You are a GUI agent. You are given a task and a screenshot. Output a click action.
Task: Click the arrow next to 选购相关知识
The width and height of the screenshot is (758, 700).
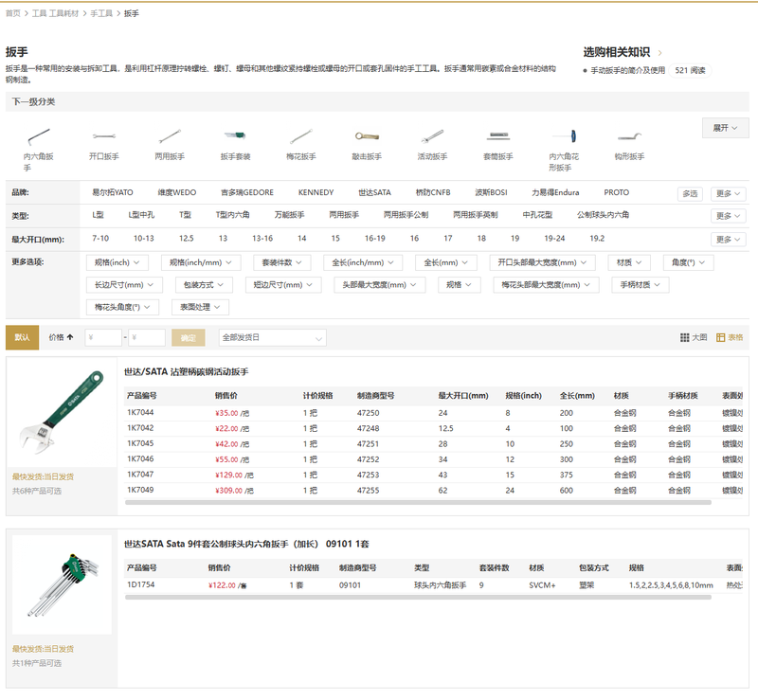click(x=659, y=53)
